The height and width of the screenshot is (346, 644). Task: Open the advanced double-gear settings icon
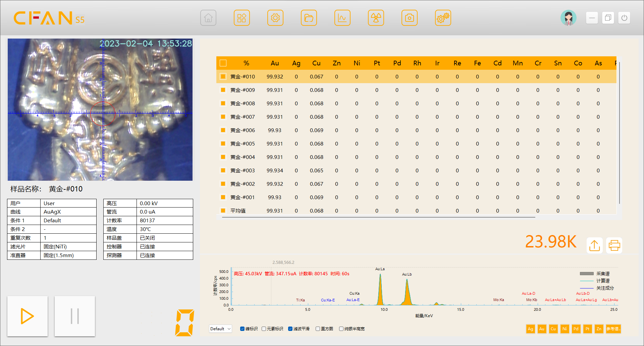443,18
